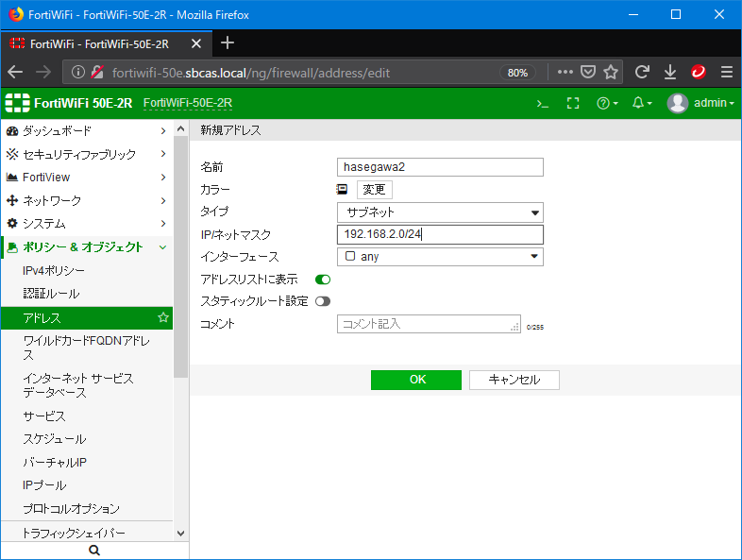Click the 80% zoom level indicator

[517, 73]
